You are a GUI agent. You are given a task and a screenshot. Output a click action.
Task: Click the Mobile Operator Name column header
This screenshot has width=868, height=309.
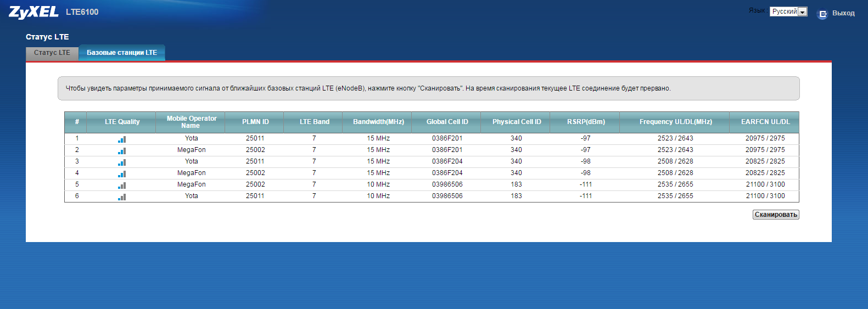click(x=191, y=122)
